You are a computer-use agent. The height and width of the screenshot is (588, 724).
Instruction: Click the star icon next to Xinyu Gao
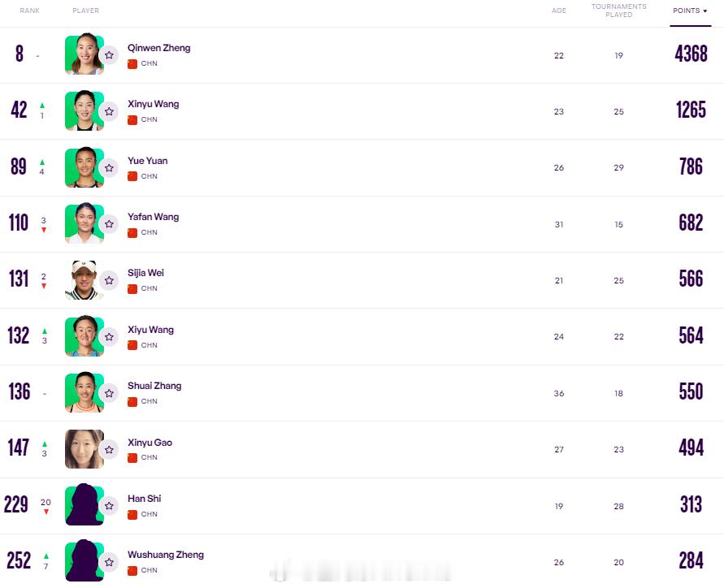point(109,450)
